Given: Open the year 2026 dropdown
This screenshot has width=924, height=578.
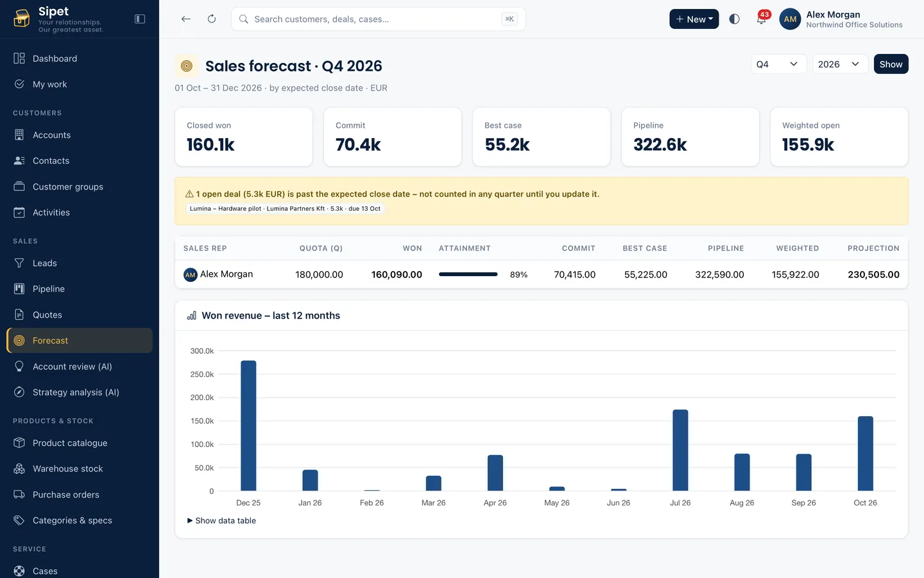Looking at the screenshot, I should pyautogui.click(x=840, y=64).
